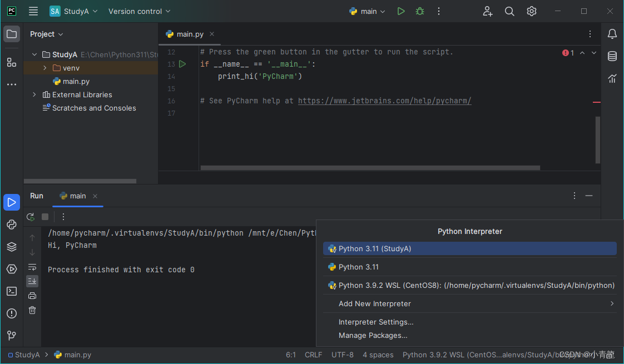The width and height of the screenshot is (624, 364).
Task: Open Python Console tool window
Action: pyautogui.click(x=12, y=225)
